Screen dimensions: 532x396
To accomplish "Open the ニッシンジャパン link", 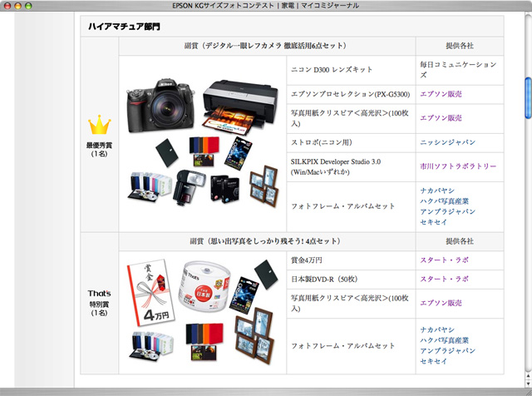I will 447,142.
